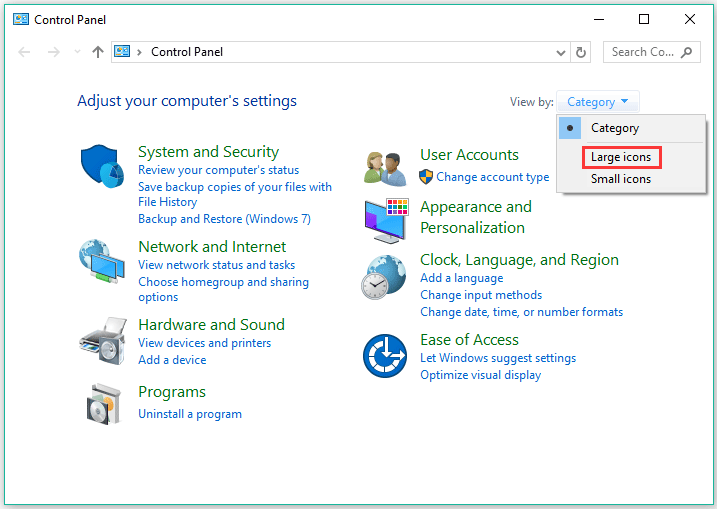Viewport: 717px width, 509px height.
Task: Click the search magnifier icon
Action: 686,52
